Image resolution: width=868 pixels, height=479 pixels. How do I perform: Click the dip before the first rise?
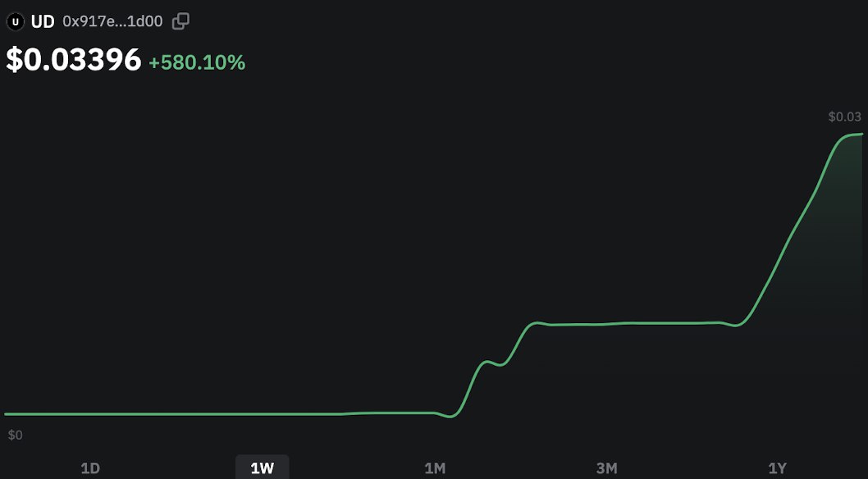pyautogui.click(x=450, y=417)
